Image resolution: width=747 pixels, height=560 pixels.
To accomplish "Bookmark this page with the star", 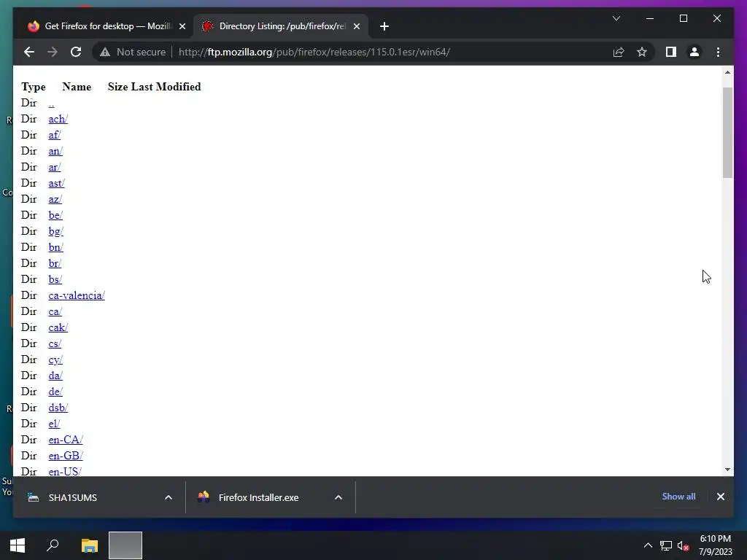I will [x=642, y=52].
